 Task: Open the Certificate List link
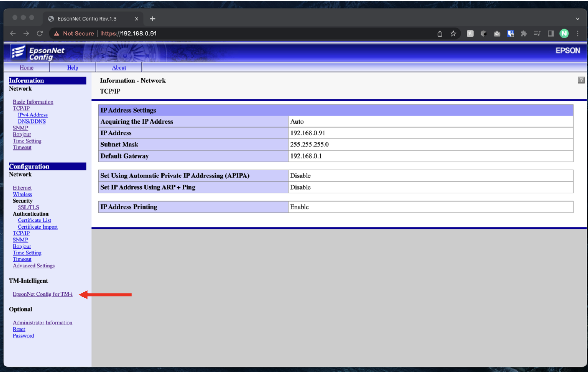coord(34,220)
